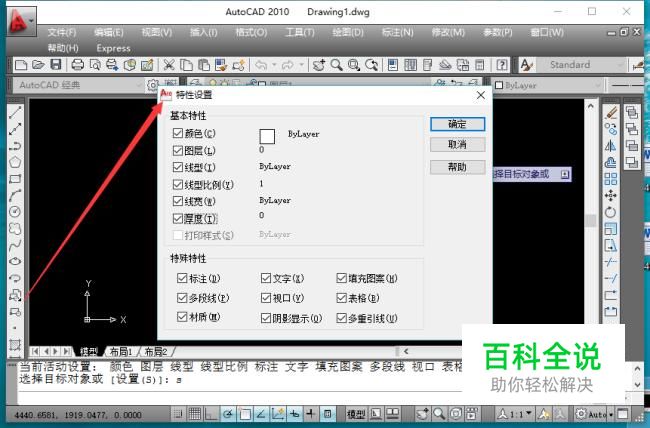Select the Ellipse draw tool
This screenshot has width=650, height=428.
click(15, 262)
